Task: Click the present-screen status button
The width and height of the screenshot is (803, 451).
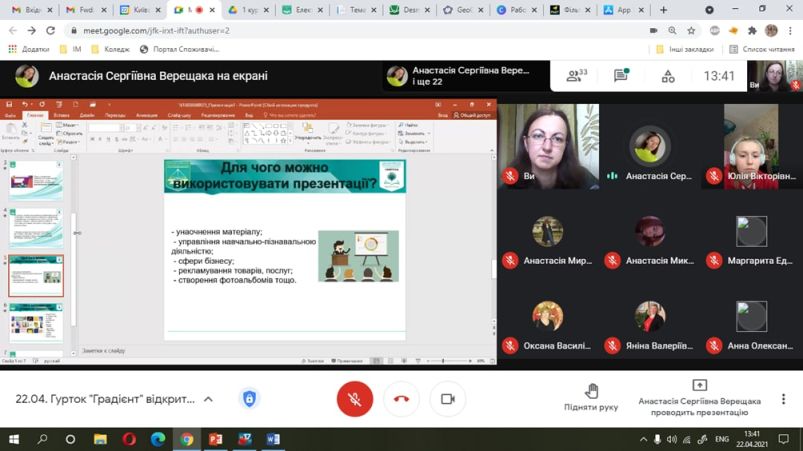Action: point(700,398)
